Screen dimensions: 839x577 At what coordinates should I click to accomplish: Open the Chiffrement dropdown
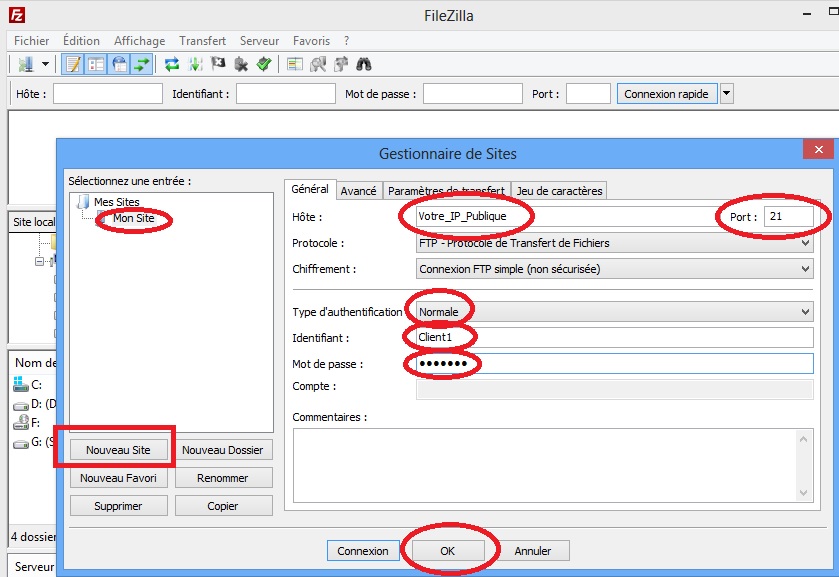coord(615,269)
